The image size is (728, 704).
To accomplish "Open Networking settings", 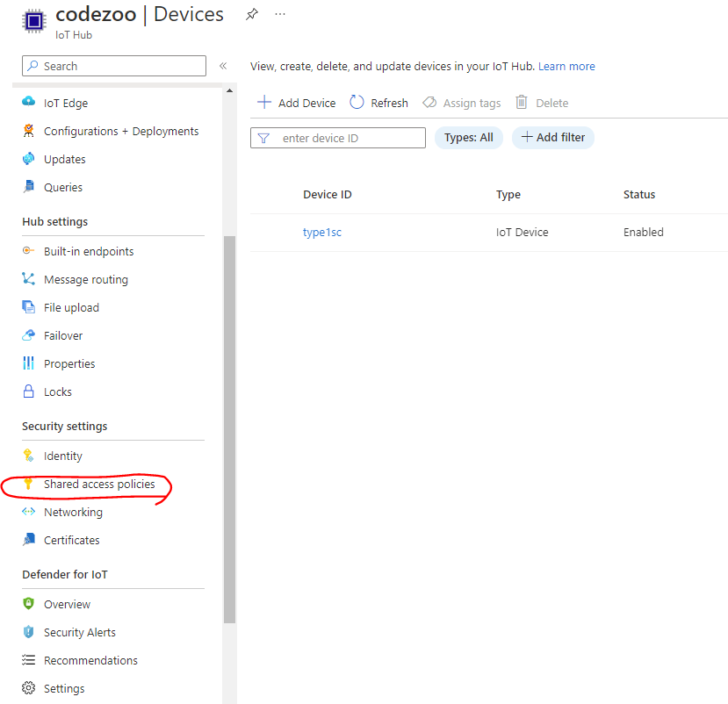I will (x=74, y=513).
